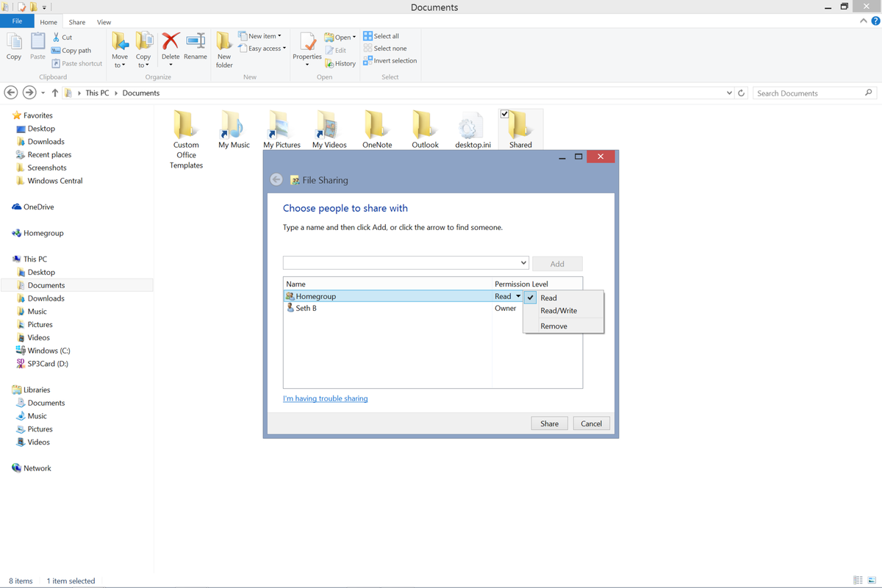Click the Rename icon

[195, 46]
